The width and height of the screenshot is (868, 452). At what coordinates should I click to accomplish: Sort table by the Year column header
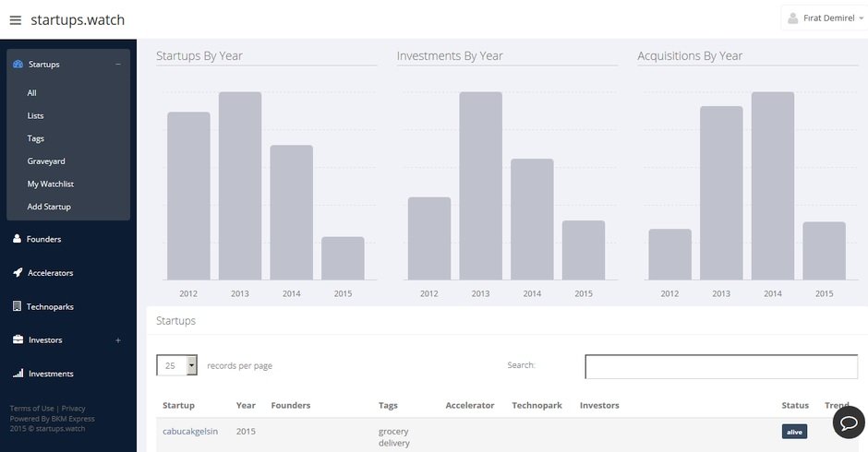[246, 406]
